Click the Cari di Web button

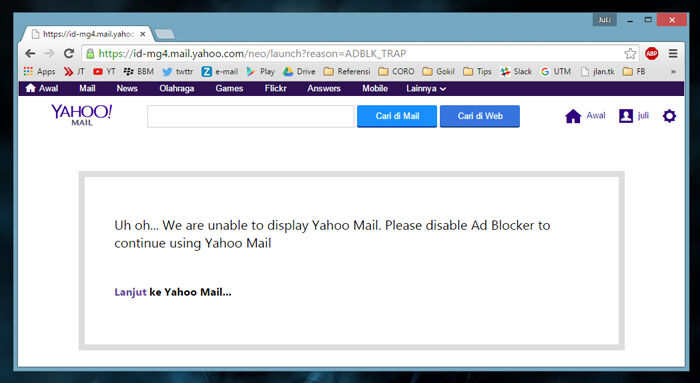pyautogui.click(x=479, y=116)
